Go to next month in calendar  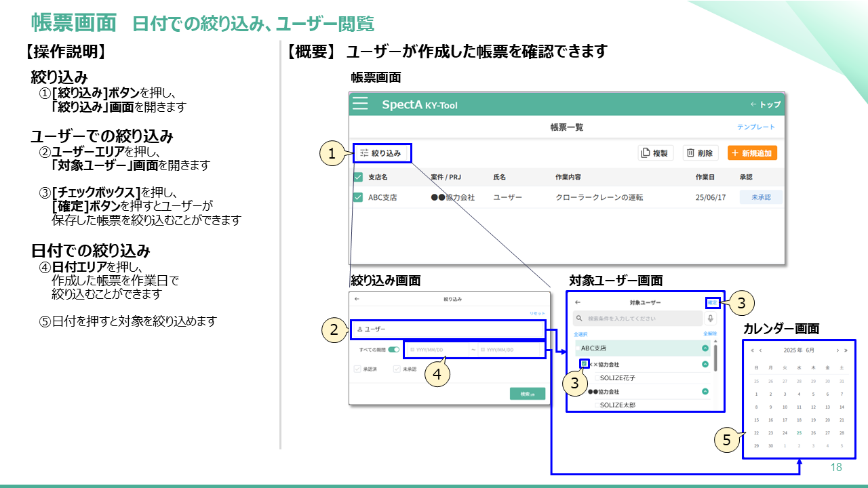click(x=837, y=350)
